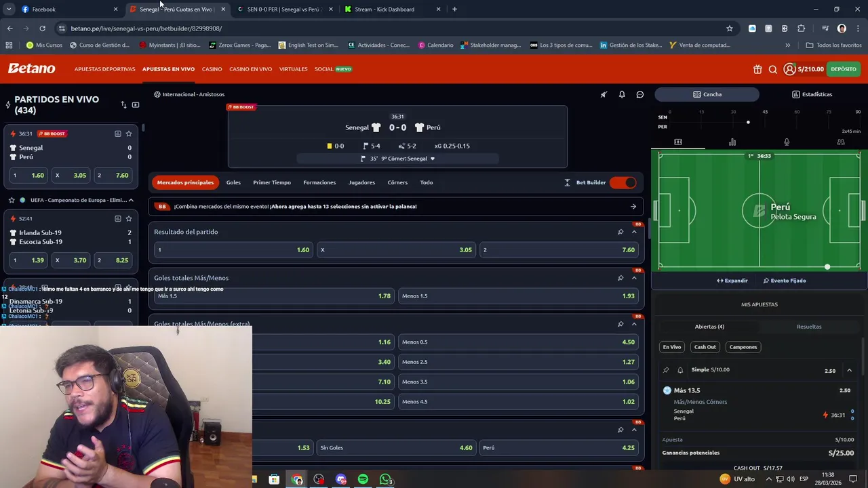Select away win odds 7.60 in Resultado del partido

(x=559, y=250)
